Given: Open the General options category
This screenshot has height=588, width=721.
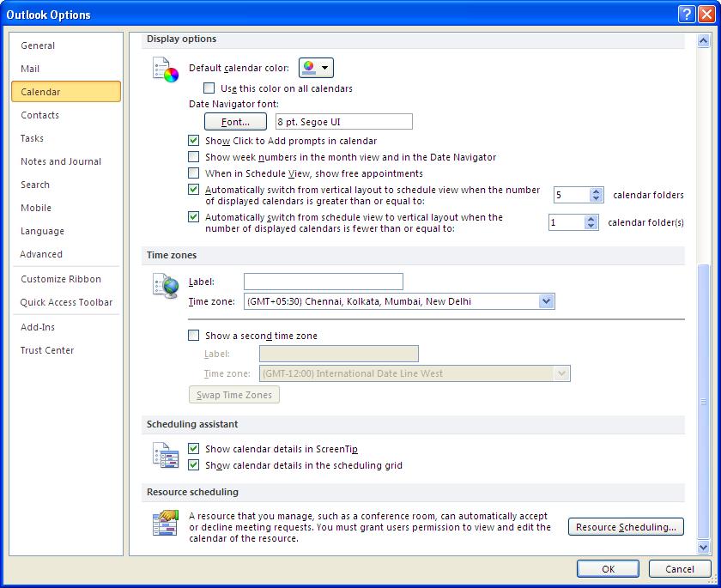Looking at the screenshot, I should [x=66, y=45].
